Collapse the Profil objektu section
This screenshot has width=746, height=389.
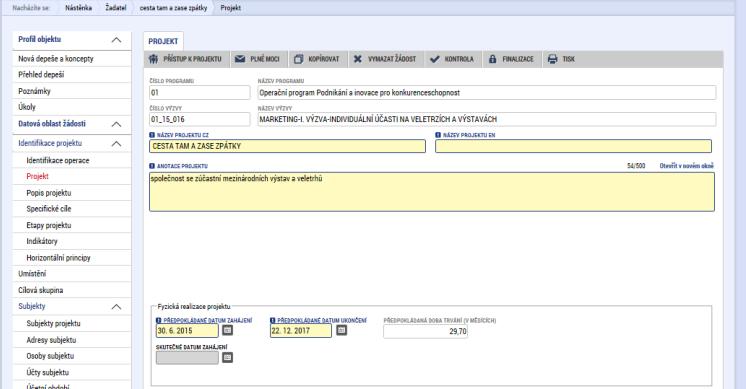point(116,40)
